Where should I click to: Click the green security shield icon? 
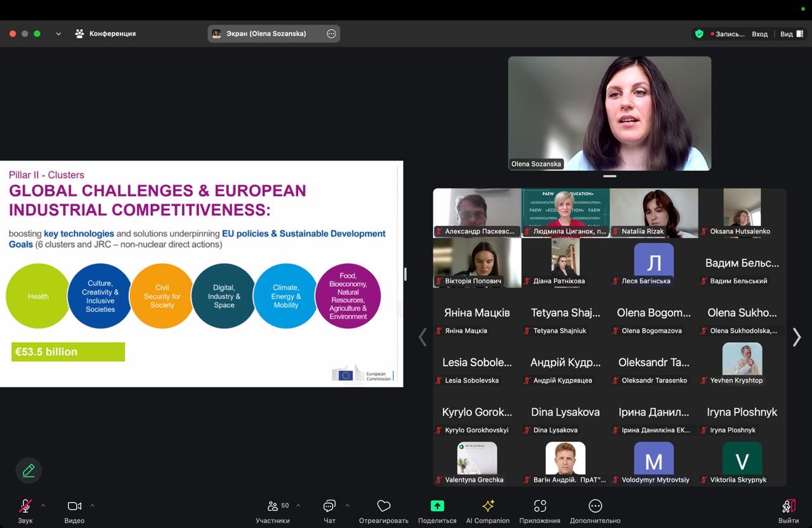click(699, 34)
